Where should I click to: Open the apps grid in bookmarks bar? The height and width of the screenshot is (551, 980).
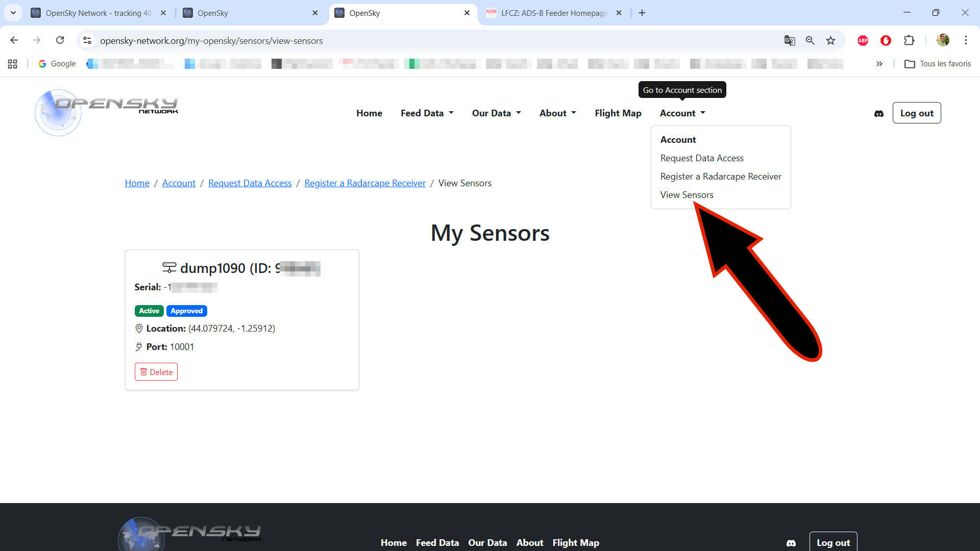13,64
